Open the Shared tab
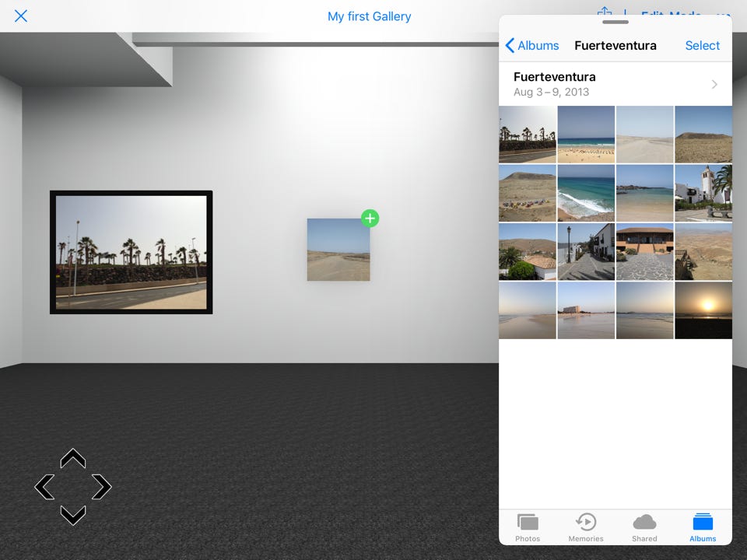The width and height of the screenshot is (747, 560). 644,527
